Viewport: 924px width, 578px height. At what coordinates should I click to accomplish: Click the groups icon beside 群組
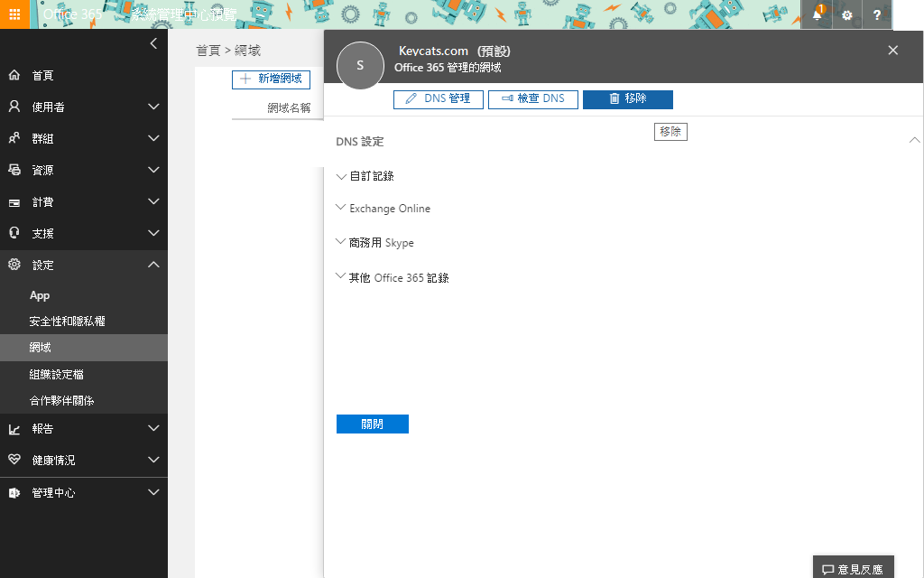[x=14, y=138]
